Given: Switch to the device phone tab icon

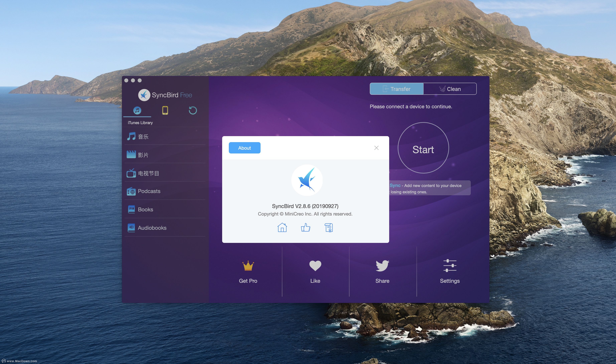Looking at the screenshot, I should click(165, 110).
